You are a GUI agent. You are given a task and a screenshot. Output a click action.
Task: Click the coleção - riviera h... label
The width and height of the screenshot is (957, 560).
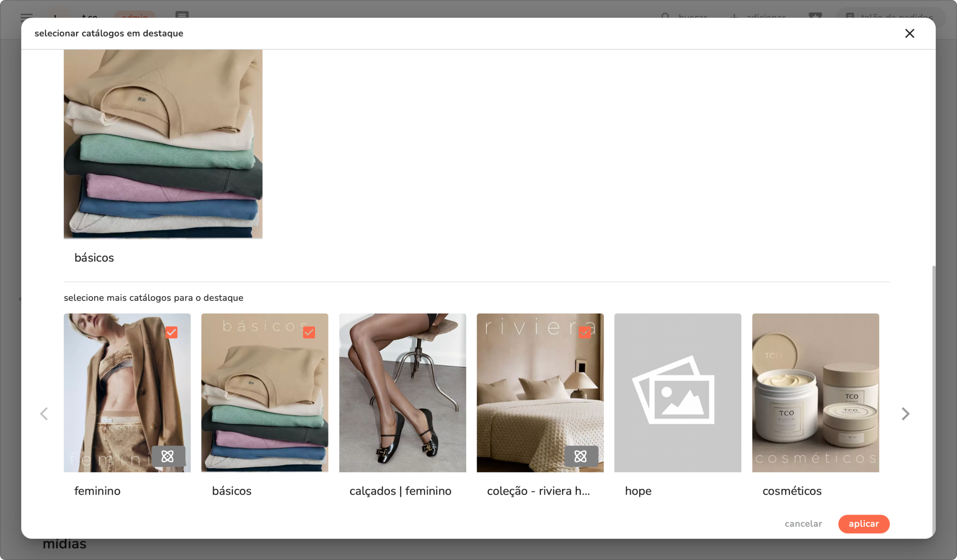pyautogui.click(x=538, y=491)
